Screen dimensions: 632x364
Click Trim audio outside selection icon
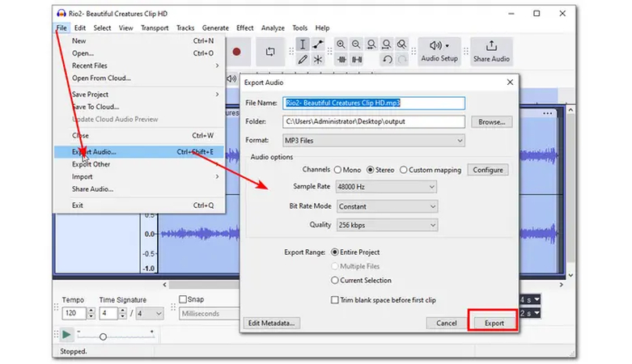click(x=341, y=60)
